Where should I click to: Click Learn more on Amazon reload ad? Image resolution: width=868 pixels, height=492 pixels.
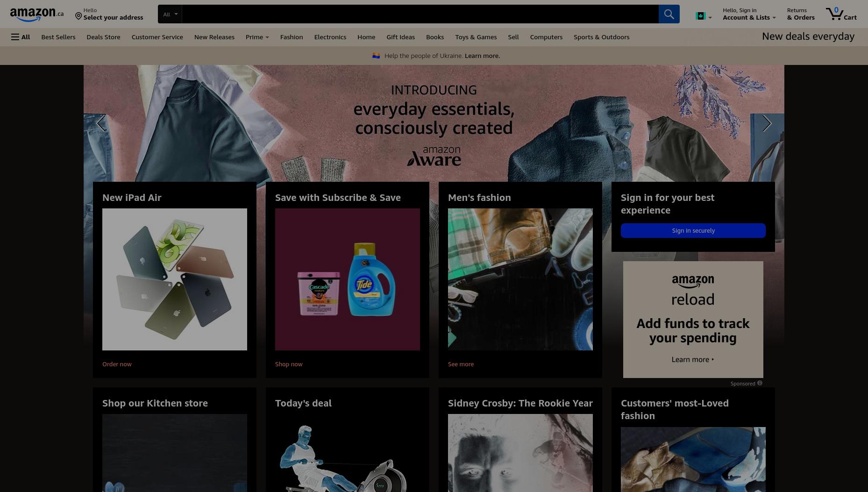pyautogui.click(x=693, y=359)
